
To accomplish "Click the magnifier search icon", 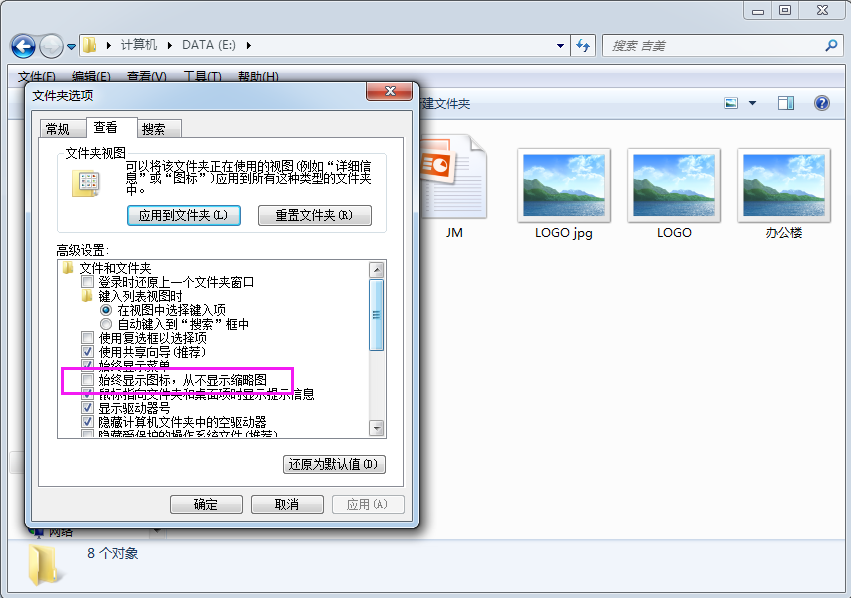I will pyautogui.click(x=831, y=46).
